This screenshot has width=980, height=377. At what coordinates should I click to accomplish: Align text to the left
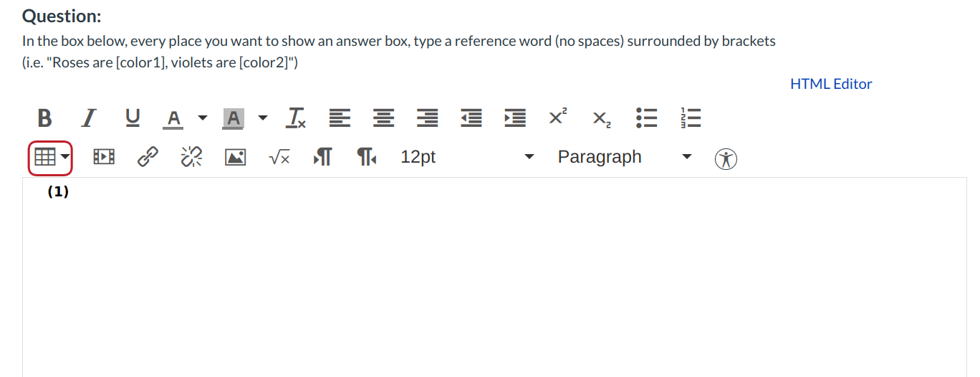tap(340, 118)
